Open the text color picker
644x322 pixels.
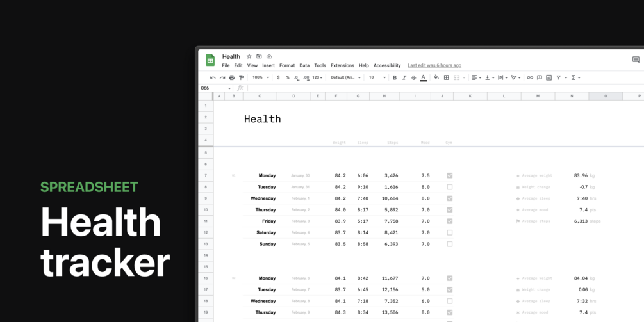click(x=424, y=77)
